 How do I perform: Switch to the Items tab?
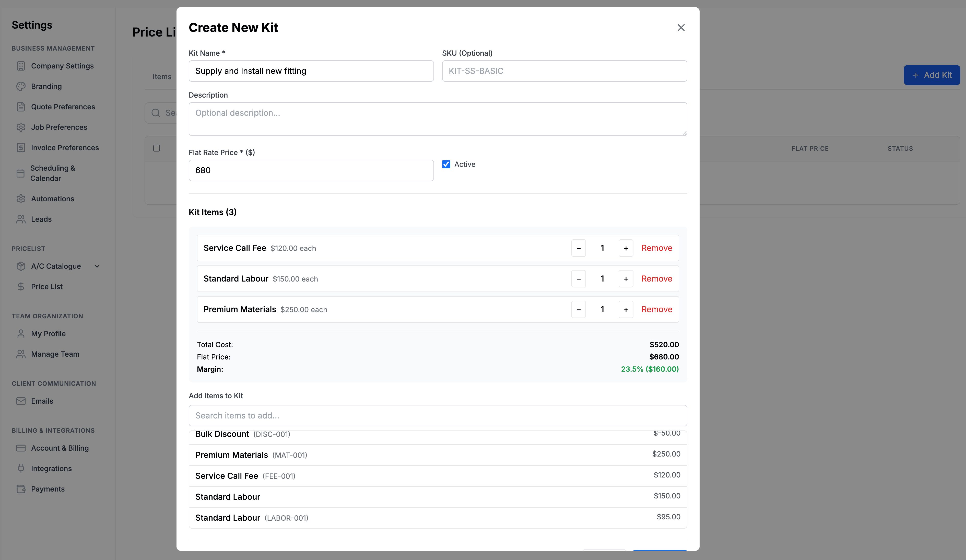pos(161,77)
